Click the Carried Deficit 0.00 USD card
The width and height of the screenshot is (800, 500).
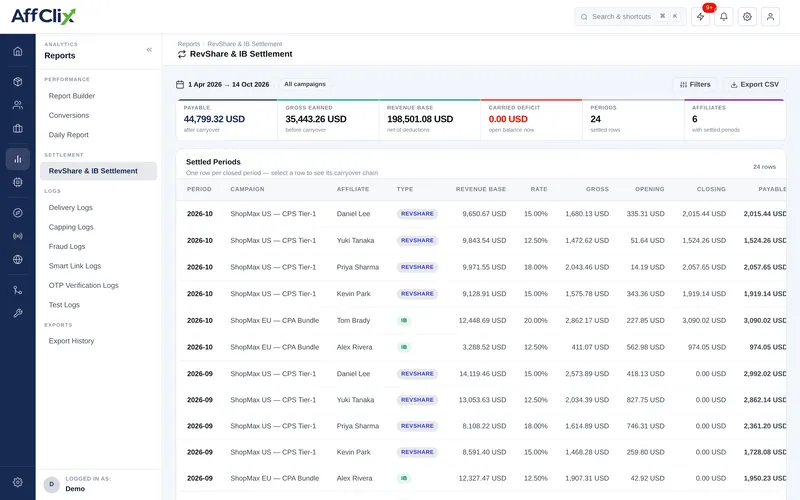point(531,119)
